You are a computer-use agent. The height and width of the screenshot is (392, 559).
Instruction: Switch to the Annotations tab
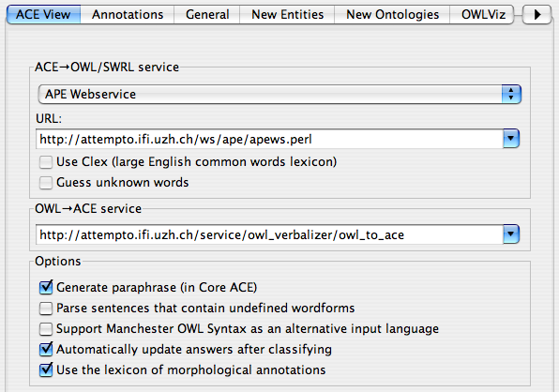128,15
